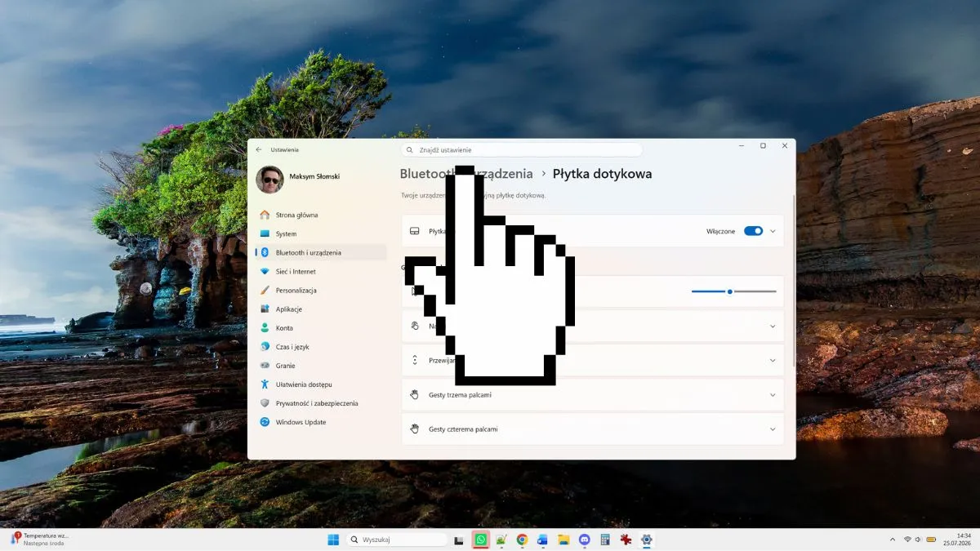Launch Google Chrome from taskbar
Viewport: 980px width, 551px height.
coord(522,540)
